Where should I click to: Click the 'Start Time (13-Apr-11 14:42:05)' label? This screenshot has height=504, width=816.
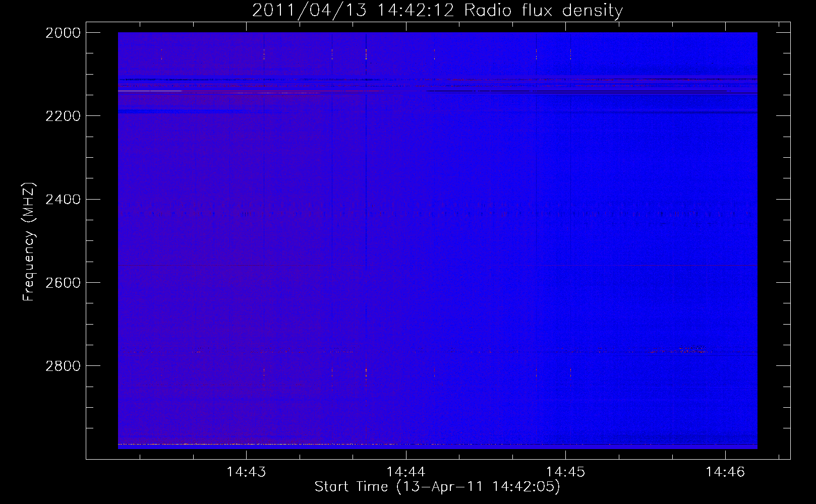point(437,487)
